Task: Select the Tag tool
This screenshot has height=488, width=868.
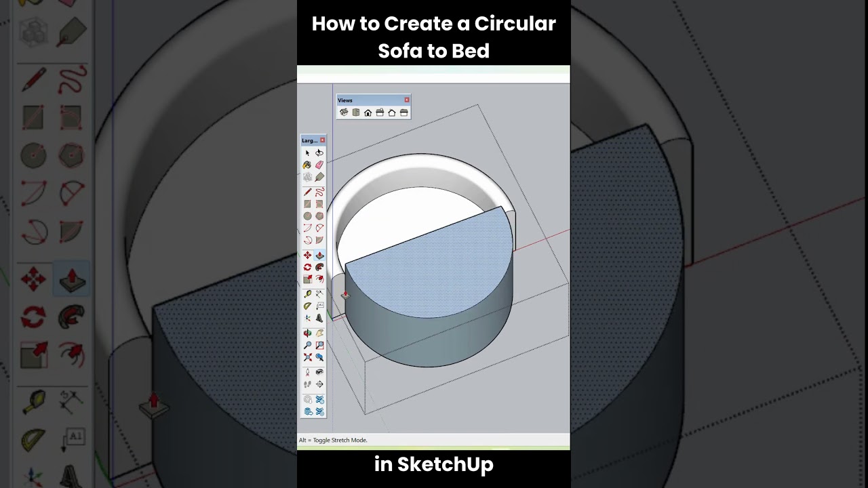Action: coord(319,177)
